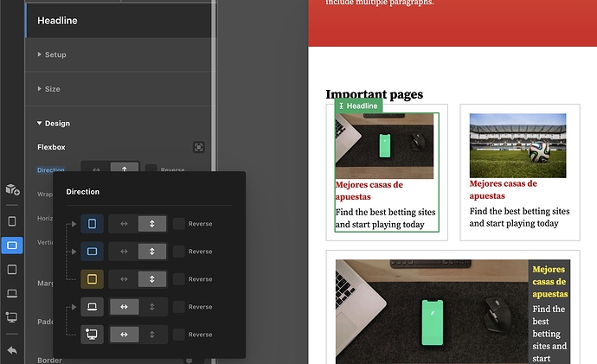Enable Reverse for laptop row
Viewport: 597px width, 364px height.
tap(179, 307)
